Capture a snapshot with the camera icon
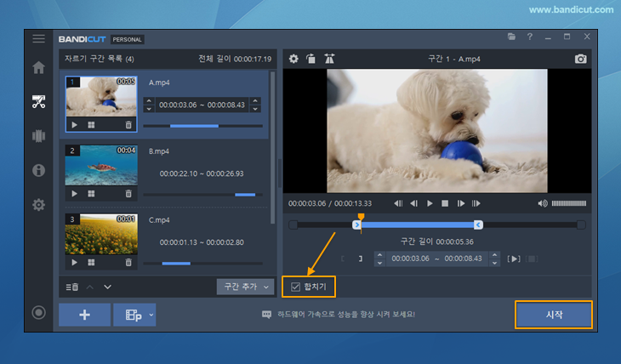621x364 pixels. (580, 60)
